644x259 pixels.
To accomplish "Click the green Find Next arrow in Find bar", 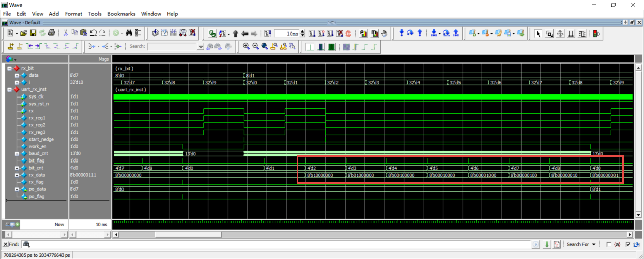I will pyautogui.click(x=547, y=244).
